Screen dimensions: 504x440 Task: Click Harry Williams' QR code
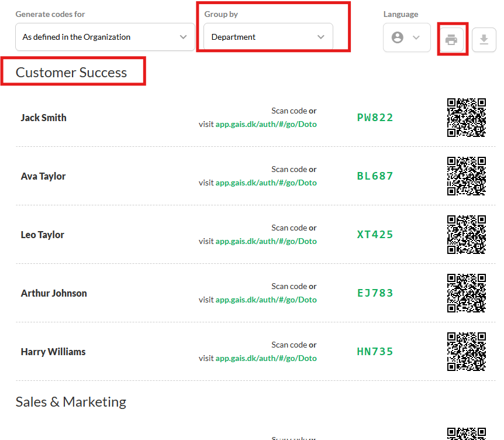(x=467, y=352)
